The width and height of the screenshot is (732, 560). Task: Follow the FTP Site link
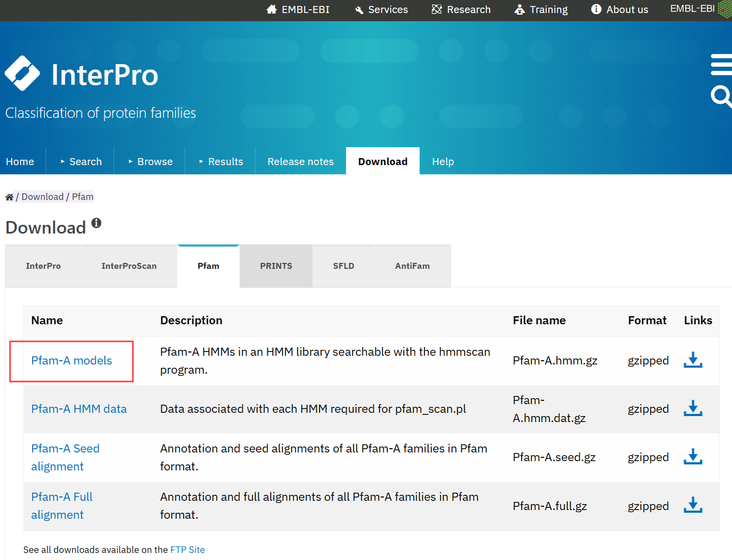pyautogui.click(x=187, y=550)
